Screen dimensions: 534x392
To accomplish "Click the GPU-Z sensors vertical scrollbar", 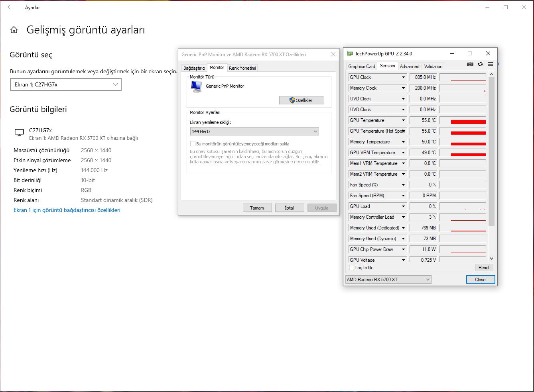I will pos(491,151).
